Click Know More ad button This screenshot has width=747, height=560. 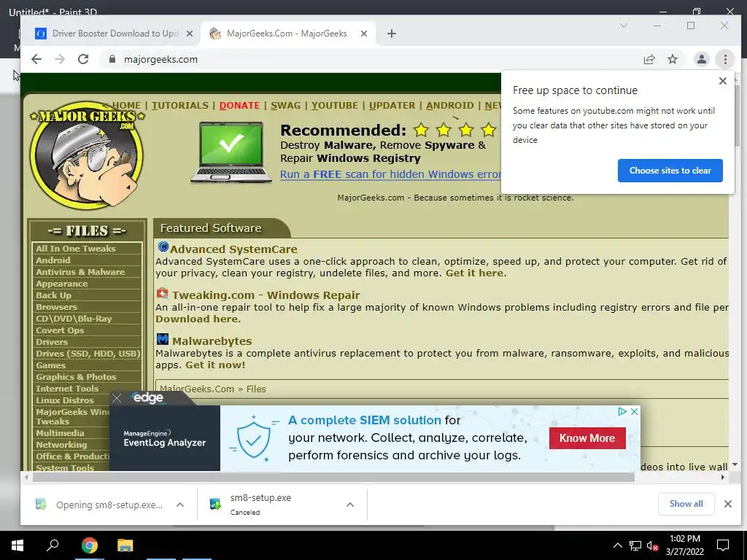coord(587,438)
